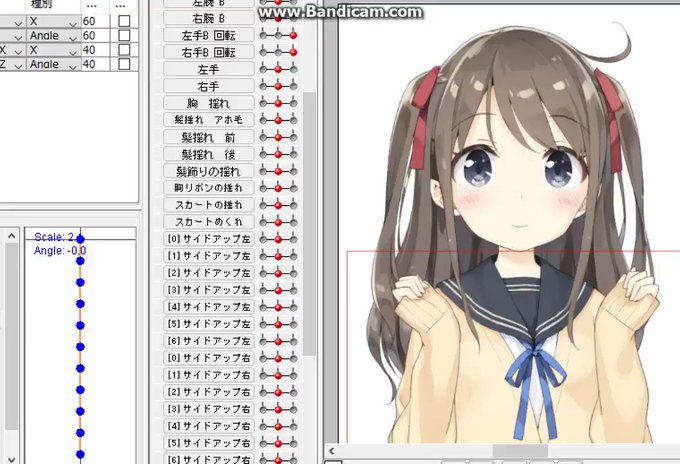The width and height of the screenshot is (680, 464).
Task: Toggle checkbox in the Angle row valued 60
Action: tap(124, 35)
